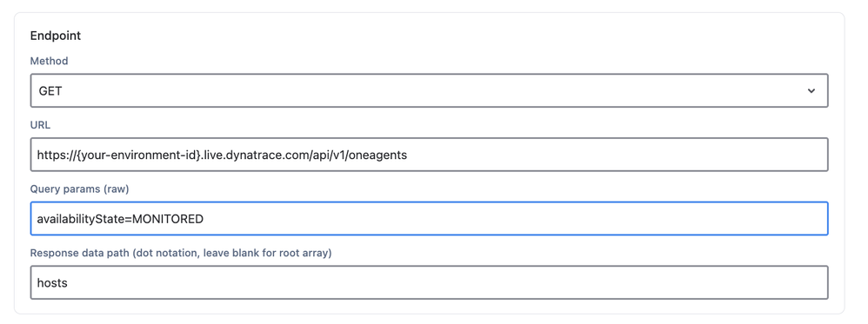The height and width of the screenshot is (324, 868).
Task: Click the Response data path input
Action: click(x=429, y=282)
